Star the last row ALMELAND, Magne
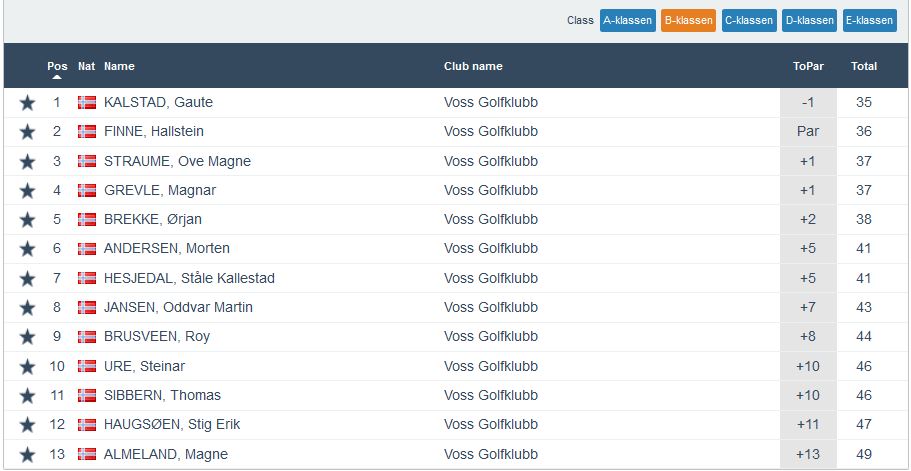Viewport: 911px width, 471px height. point(27,455)
